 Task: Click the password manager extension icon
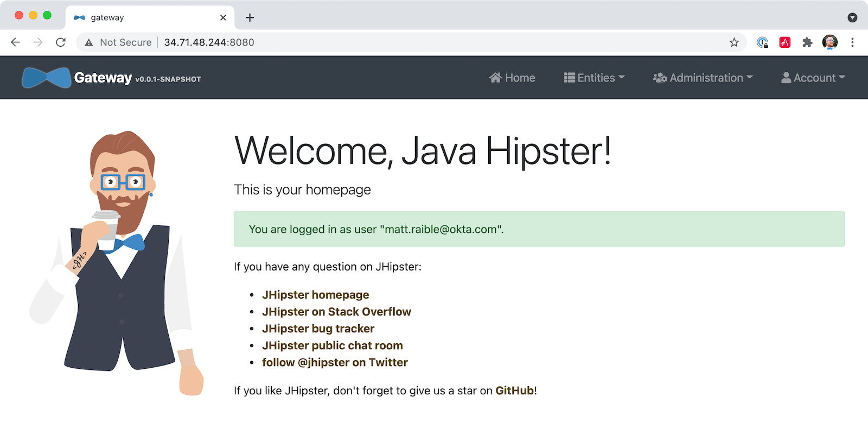(762, 42)
